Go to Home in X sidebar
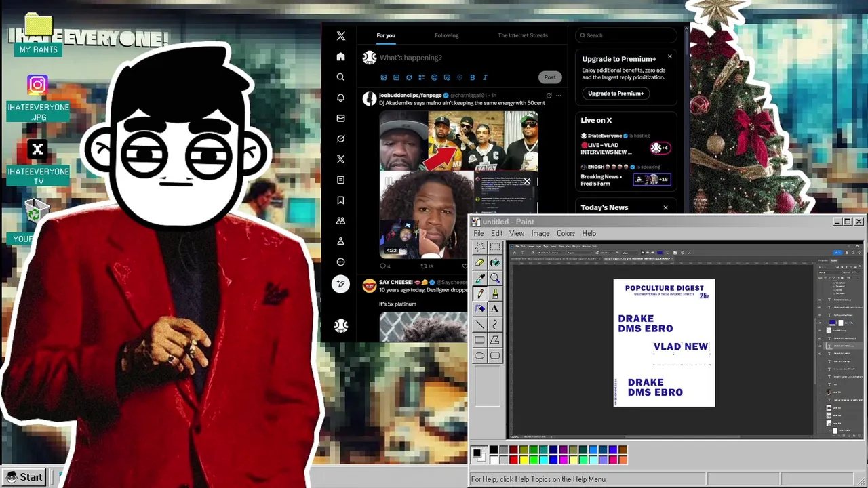 (340, 57)
